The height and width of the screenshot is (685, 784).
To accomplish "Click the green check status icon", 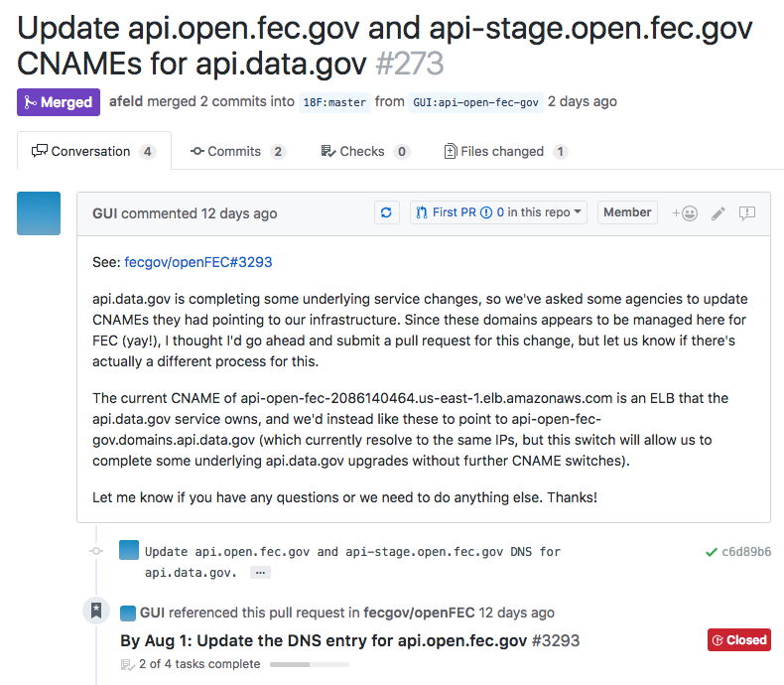I will [x=711, y=552].
